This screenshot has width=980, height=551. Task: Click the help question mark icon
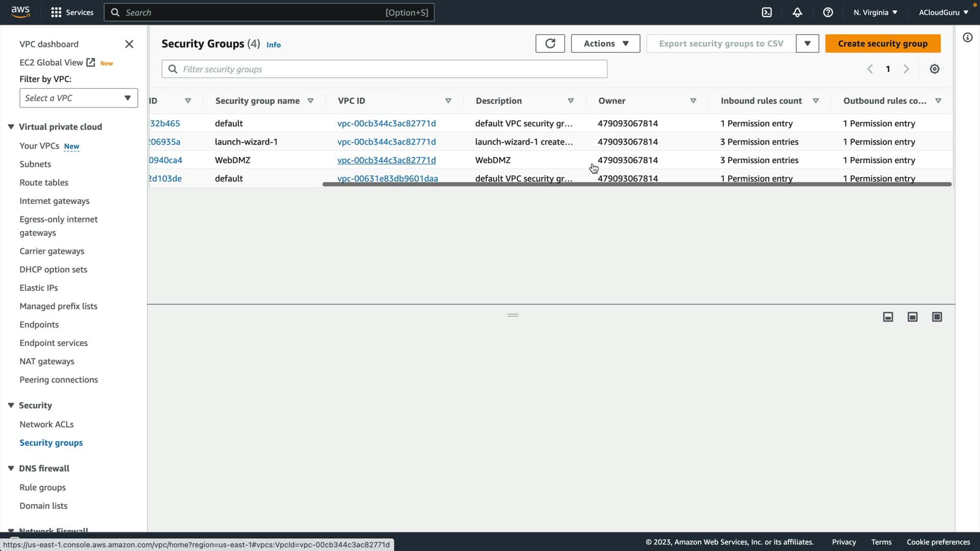pyautogui.click(x=828, y=12)
